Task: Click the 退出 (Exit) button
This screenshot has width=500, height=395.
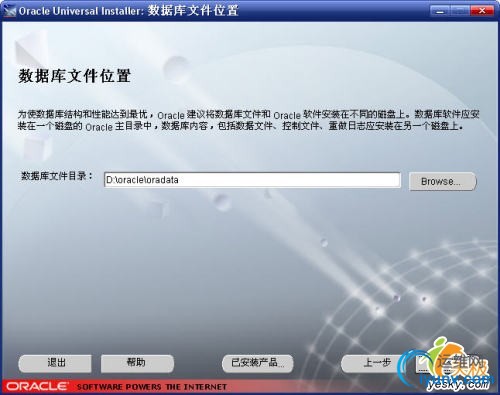Action: [55, 363]
